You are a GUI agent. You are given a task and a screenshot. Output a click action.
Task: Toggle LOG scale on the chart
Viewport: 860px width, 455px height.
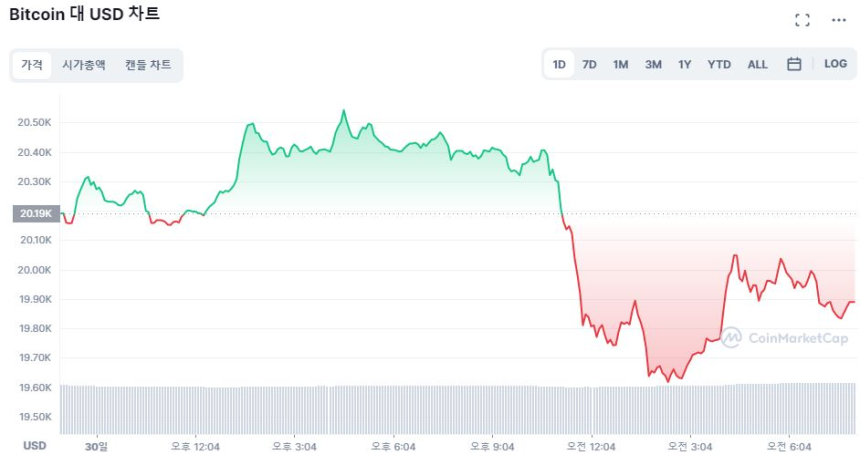click(835, 64)
